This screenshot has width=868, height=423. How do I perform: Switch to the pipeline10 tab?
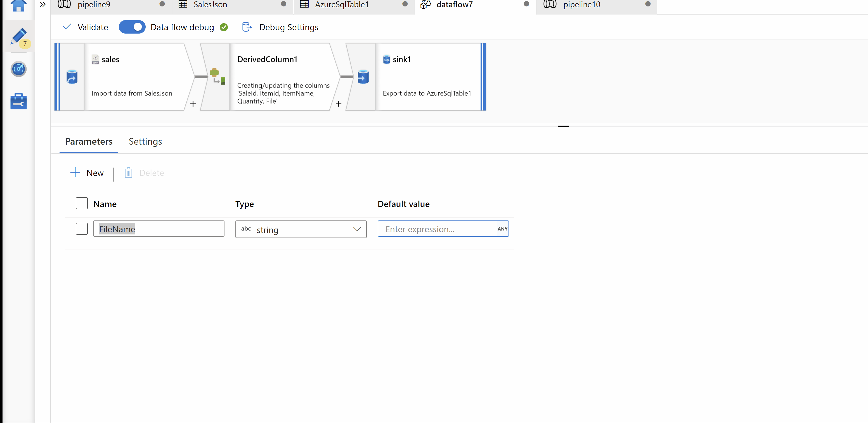tap(581, 5)
